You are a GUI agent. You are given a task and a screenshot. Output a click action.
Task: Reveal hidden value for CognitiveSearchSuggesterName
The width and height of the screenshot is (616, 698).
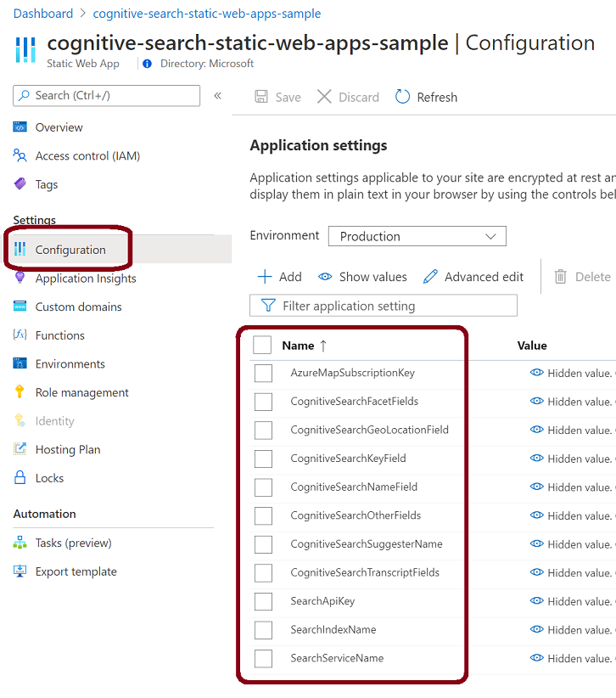click(x=537, y=543)
